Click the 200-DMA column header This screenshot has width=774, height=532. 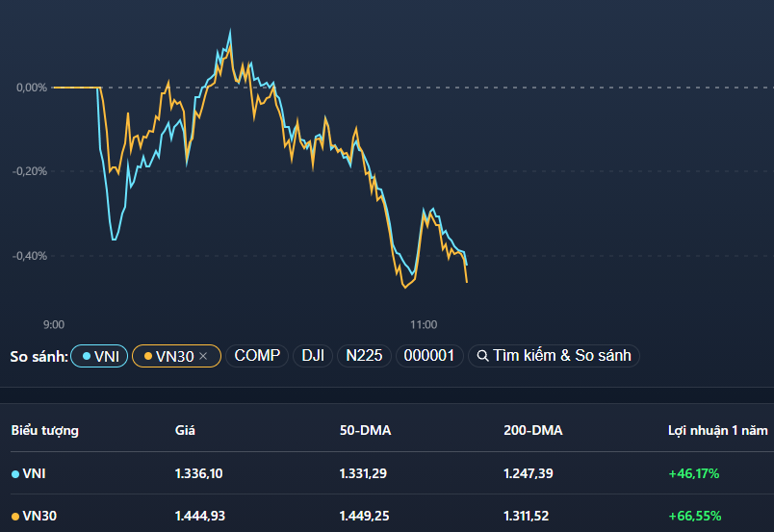point(532,430)
